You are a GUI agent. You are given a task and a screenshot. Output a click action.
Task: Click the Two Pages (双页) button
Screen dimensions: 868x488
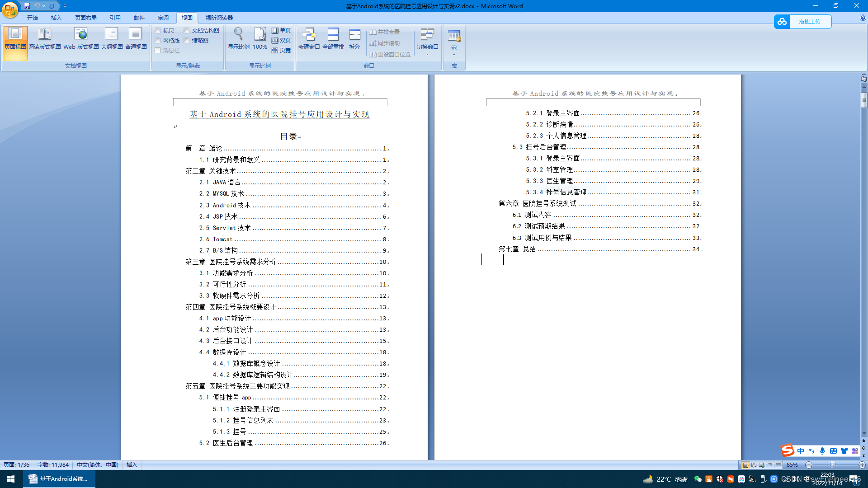click(281, 41)
